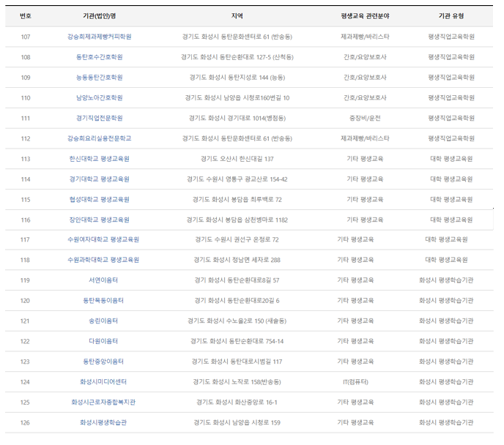
Task: Open 수원여자대학교 평생교육원 link
Action: coord(103,239)
